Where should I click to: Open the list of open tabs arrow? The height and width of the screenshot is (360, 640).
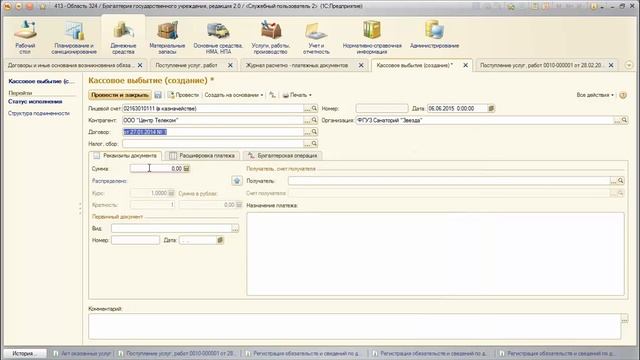(x=629, y=65)
